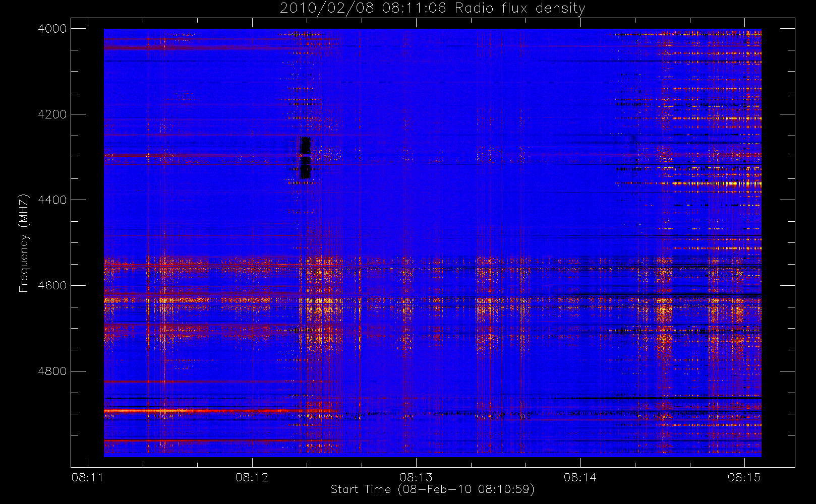Click the 08:13 time tick label
Screen dimensions: 816x504
[x=416, y=477]
